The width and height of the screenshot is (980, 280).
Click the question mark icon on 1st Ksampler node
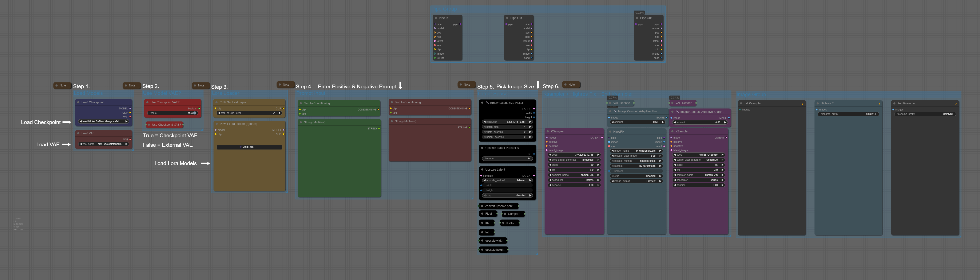pos(802,104)
